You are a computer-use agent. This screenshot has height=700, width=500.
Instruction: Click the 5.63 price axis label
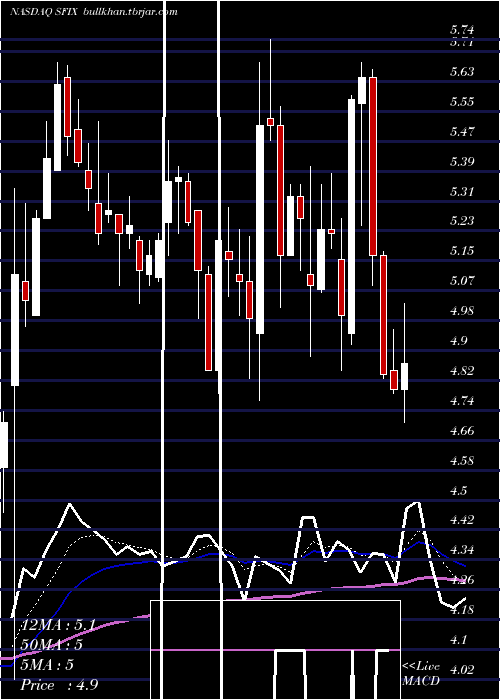[x=462, y=71]
